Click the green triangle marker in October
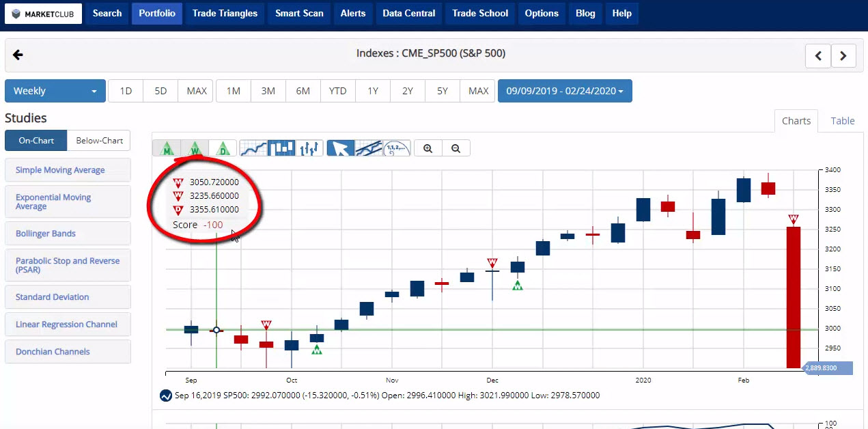868x429 pixels. (x=317, y=349)
